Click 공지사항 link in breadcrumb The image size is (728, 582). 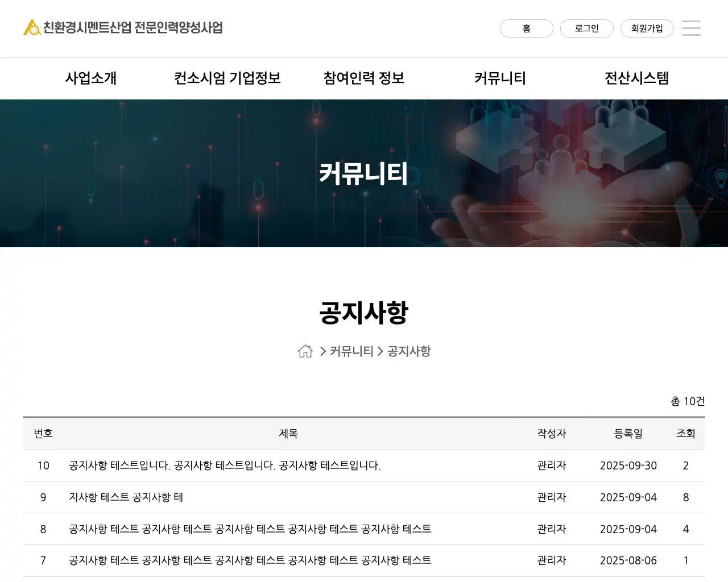pos(409,351)
